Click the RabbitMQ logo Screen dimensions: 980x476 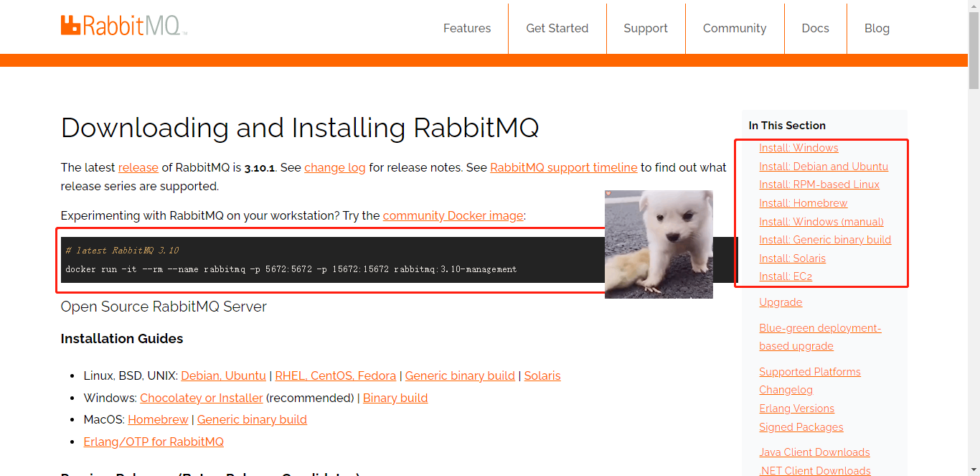(x=124, y=27)
